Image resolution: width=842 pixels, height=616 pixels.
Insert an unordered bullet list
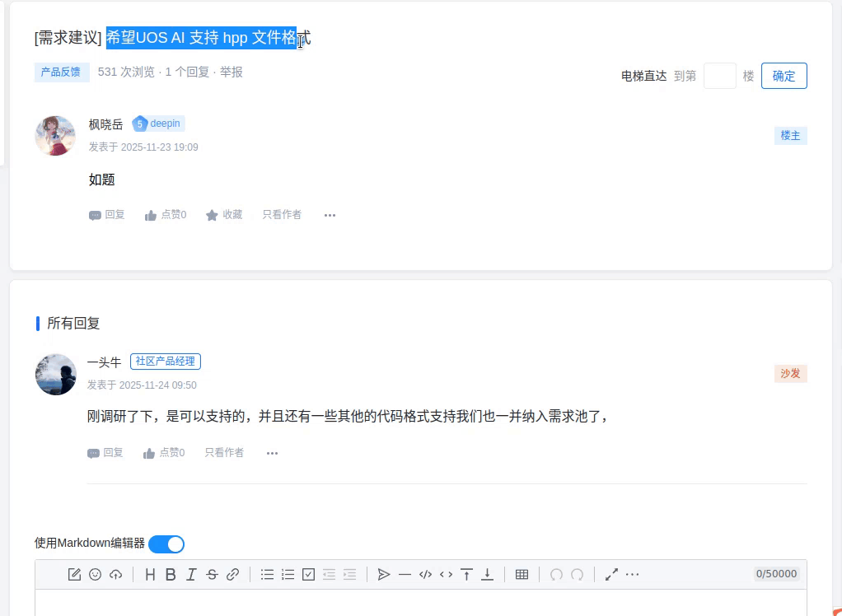click(x=268, y=574)
